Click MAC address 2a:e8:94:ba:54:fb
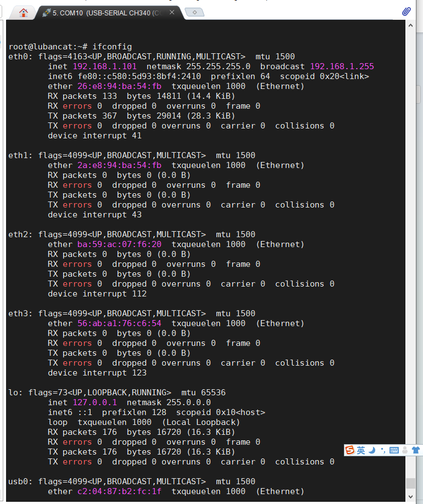423x504 pixels. pos(119,165)
